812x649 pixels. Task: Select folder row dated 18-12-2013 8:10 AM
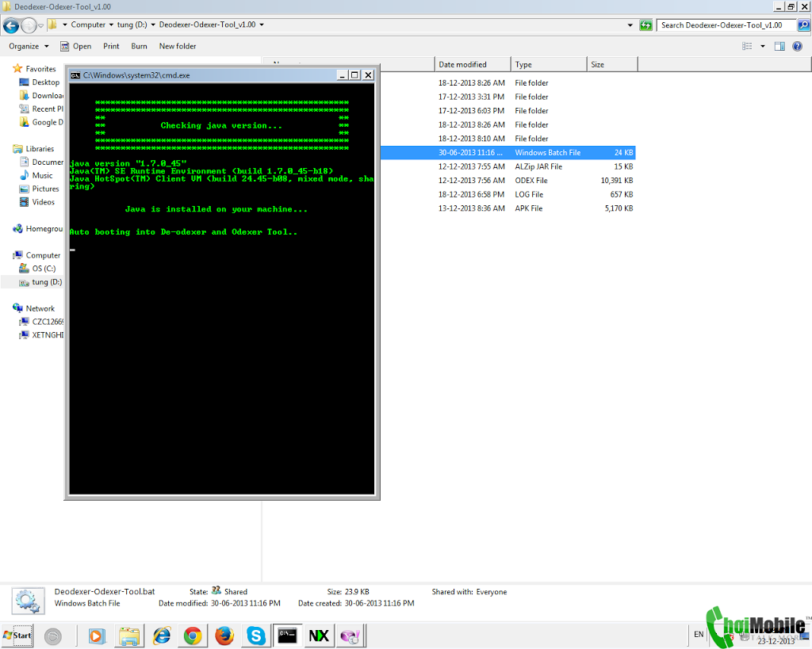(507, 139)
